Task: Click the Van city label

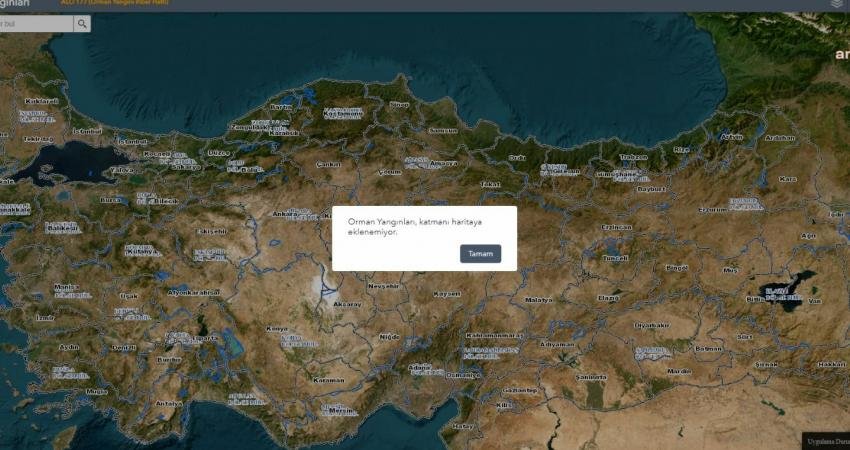Action: 815,301
